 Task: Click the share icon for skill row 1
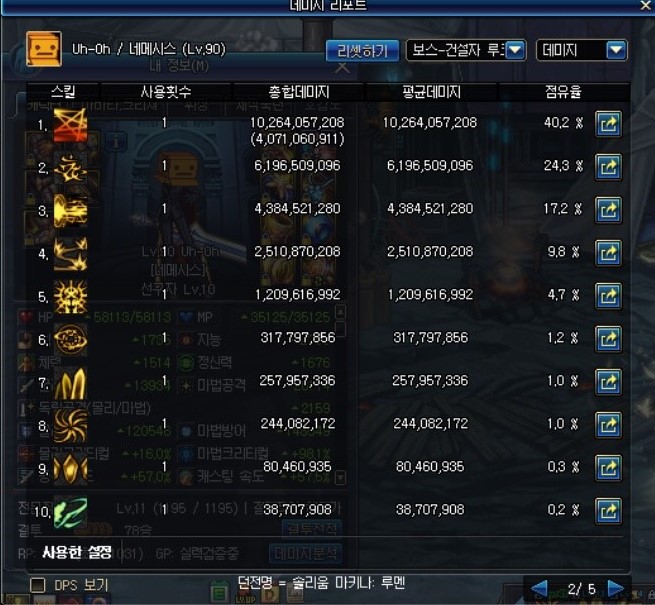[608, 124]
